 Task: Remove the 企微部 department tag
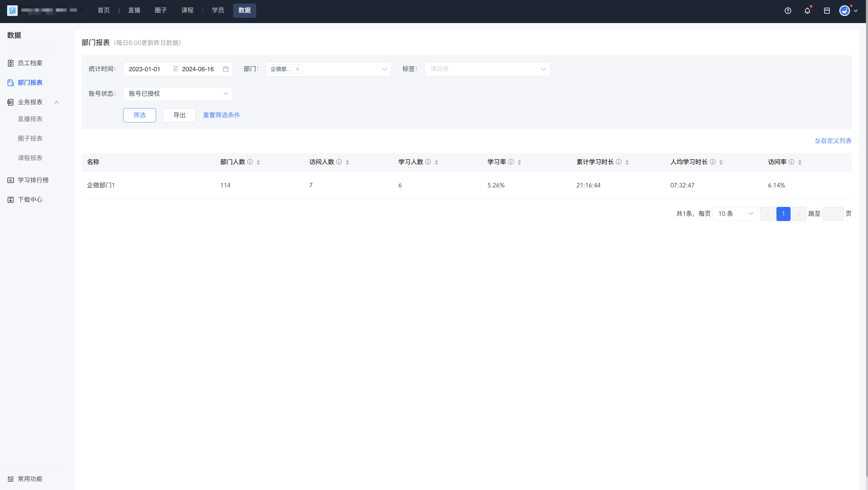click(x=298, y=69)
